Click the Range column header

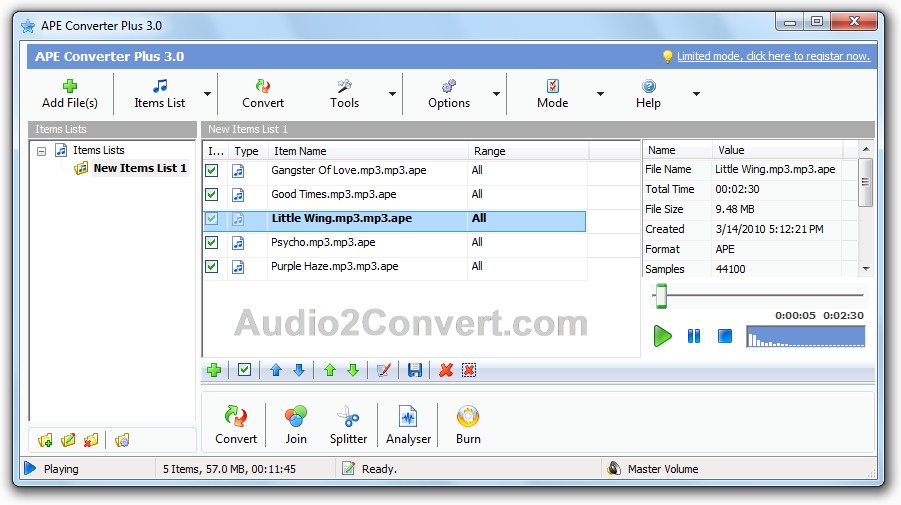point(528,151)
